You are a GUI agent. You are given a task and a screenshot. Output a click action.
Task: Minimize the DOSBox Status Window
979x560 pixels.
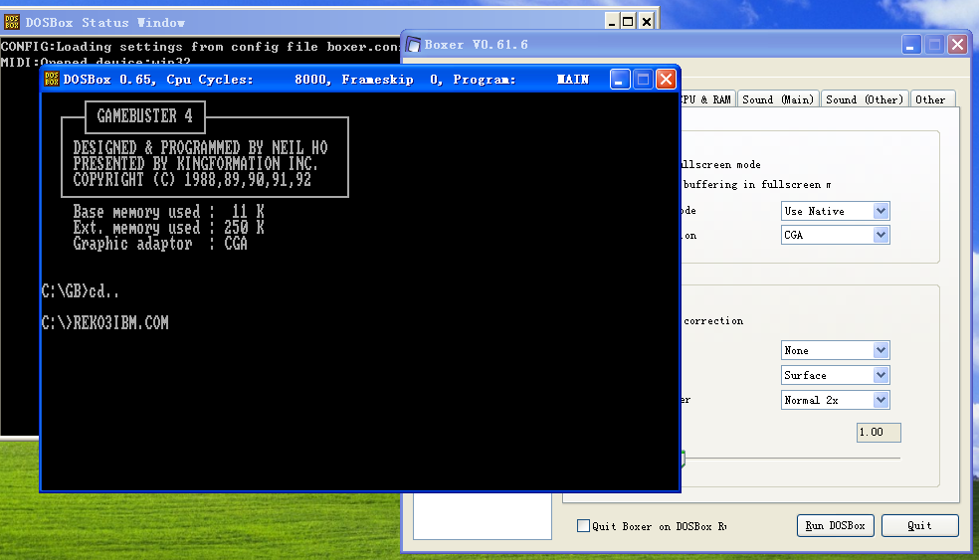click(612, 22)
